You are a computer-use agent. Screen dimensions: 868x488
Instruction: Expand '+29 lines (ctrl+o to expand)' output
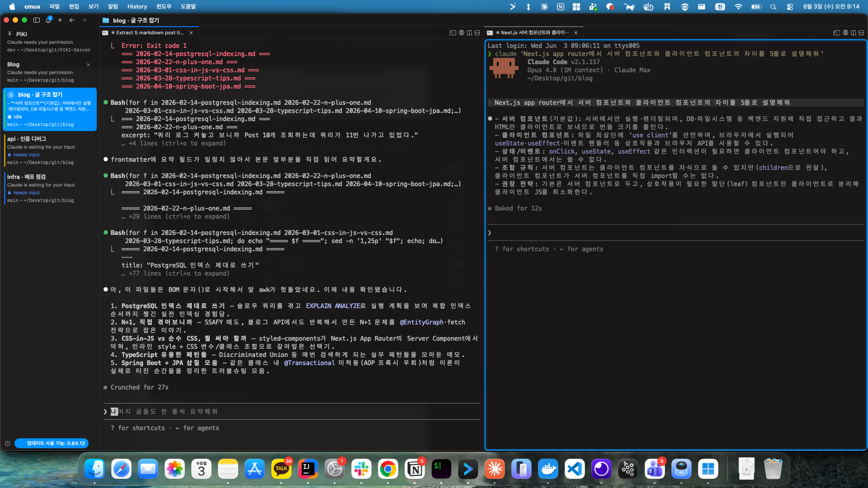click(175, 216)
